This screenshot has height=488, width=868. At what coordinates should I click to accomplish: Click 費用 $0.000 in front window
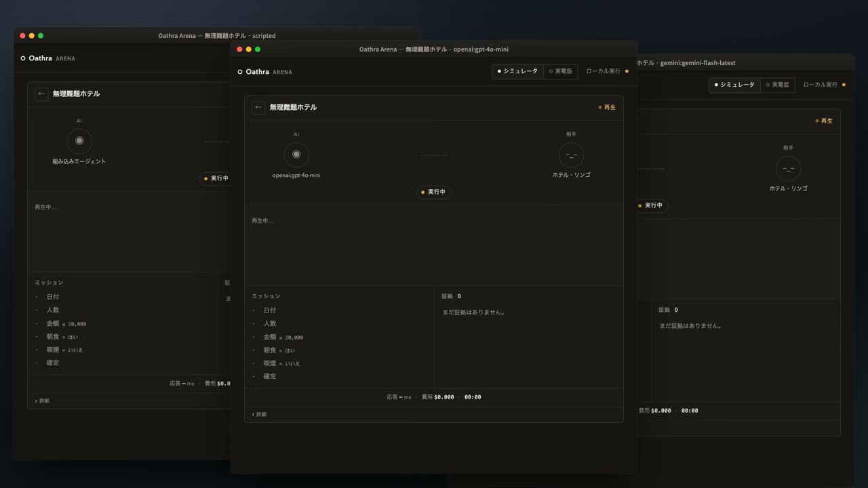pyautogui.click(x=438, y=397)
